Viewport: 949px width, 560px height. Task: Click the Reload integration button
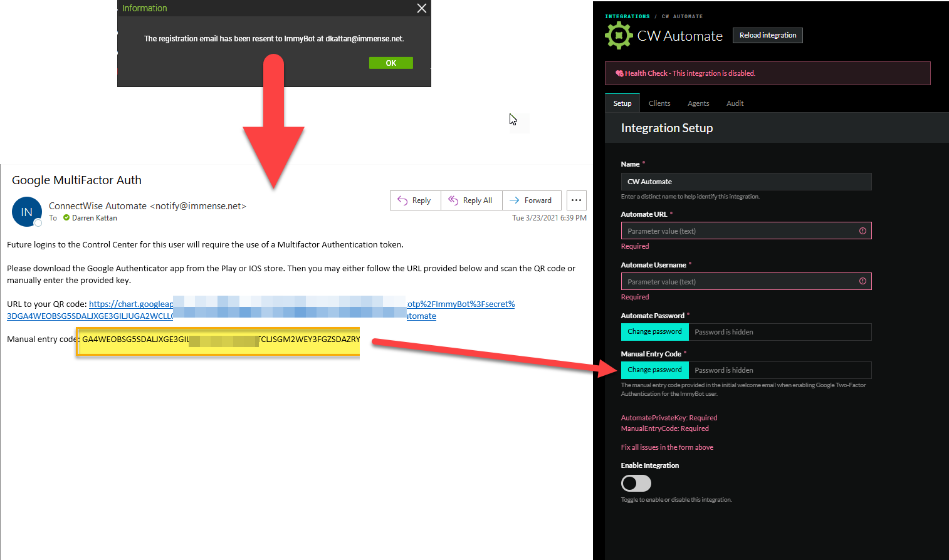point(767,35)
